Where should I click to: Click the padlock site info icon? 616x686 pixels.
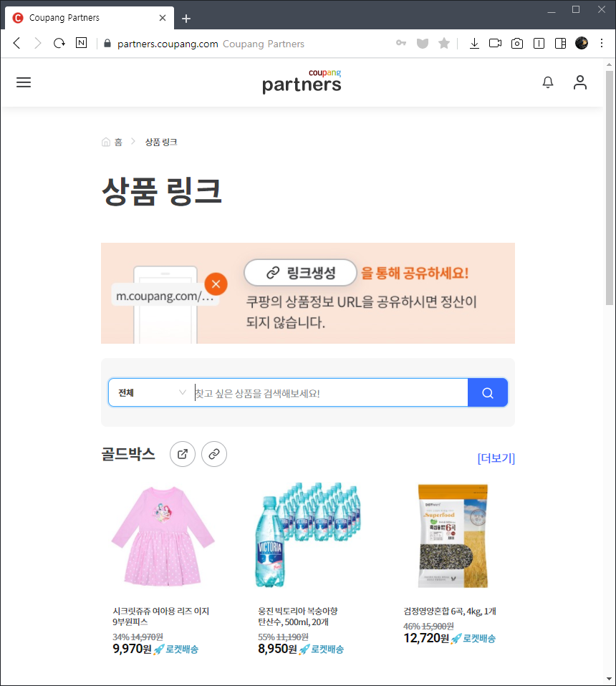[x=107, y=43]
